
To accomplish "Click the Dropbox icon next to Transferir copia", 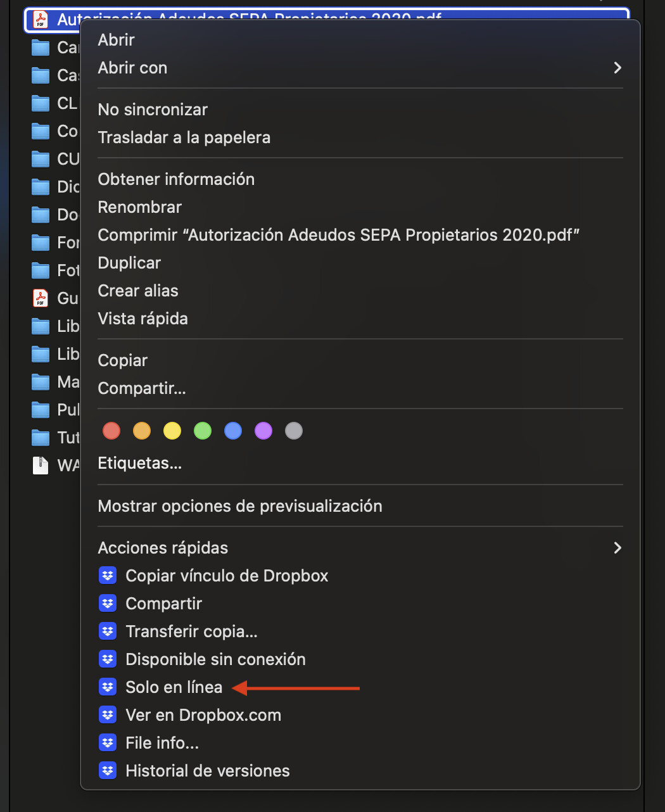I will tap(108, 631).
